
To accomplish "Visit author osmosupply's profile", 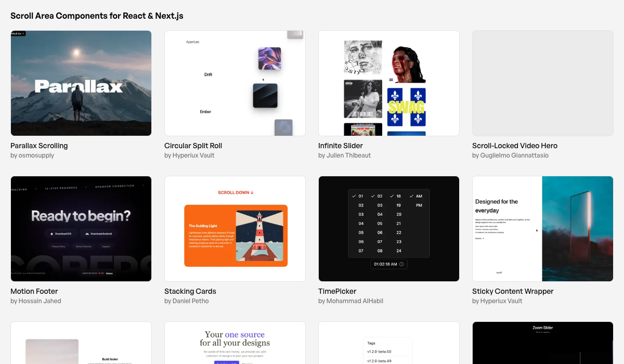I will click(36, 155).
